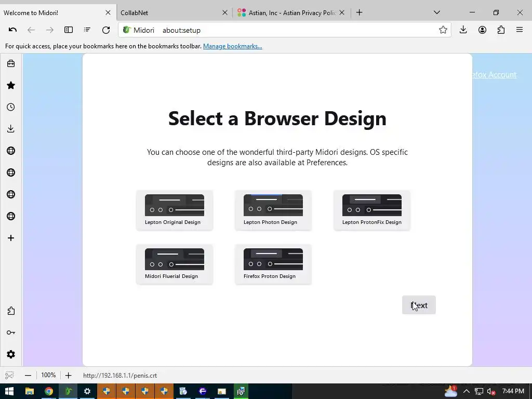This screenshot has width=532, height=399.
Task: Go forward one page
Action: coord(50,30)
